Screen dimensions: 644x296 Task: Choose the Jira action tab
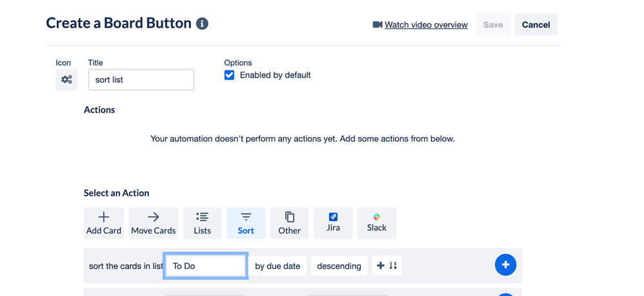(333, 223)
